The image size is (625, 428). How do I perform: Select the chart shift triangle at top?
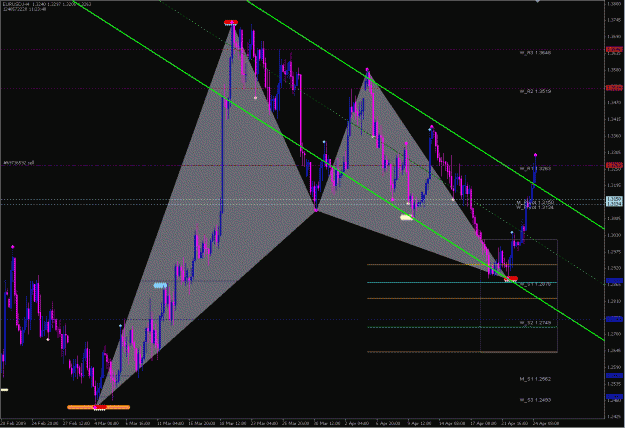pyautogui.click(x=537, y=1)
